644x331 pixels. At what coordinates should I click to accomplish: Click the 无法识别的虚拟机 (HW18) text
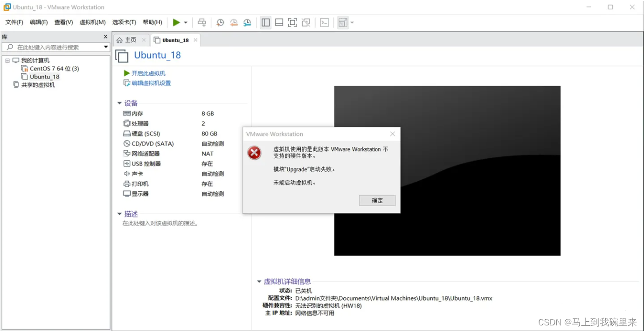coord(328,306)
